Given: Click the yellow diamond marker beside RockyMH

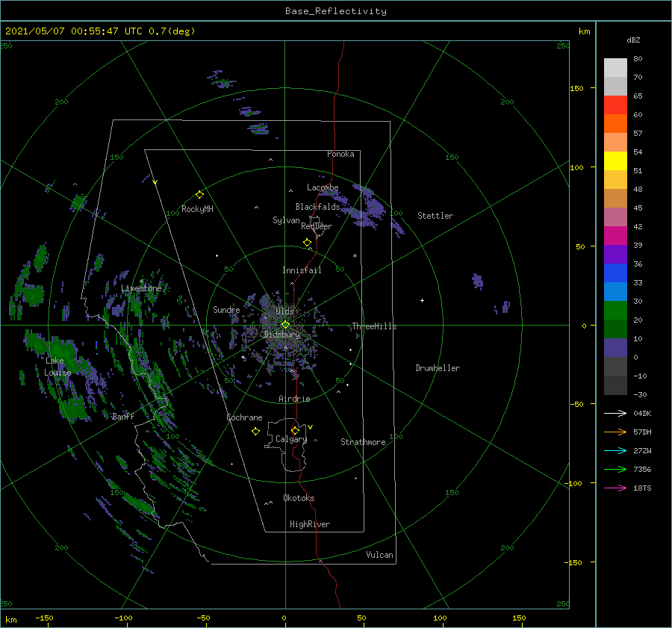Looking at the screenshot, I should click(199, 195).
